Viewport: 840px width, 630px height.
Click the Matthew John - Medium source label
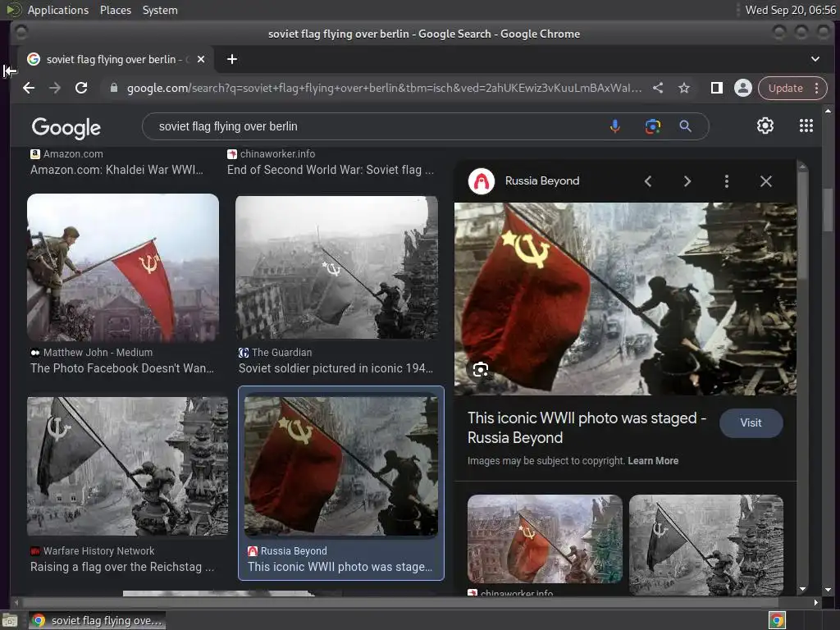point(98,353)
